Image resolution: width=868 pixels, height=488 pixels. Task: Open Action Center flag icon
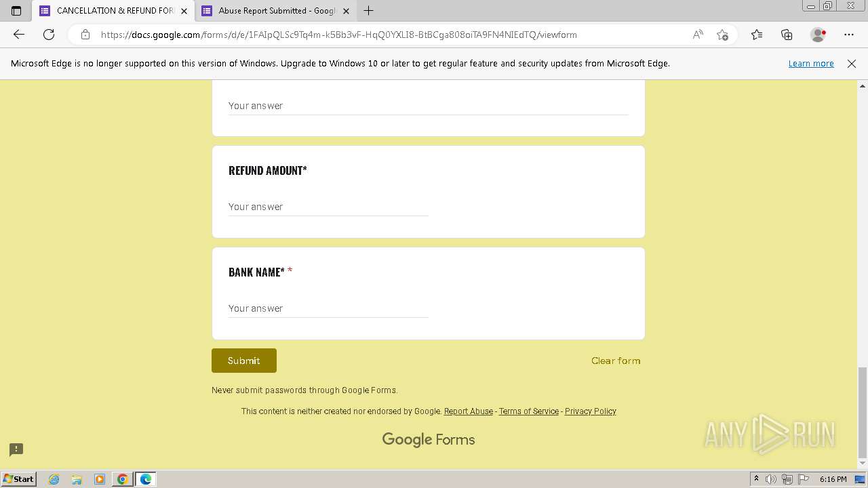click(x=804, y=479)
